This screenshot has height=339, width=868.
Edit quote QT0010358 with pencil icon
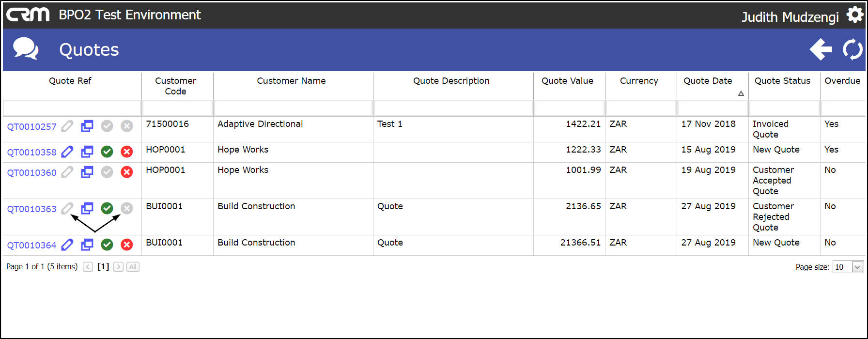pyautogui.click(x=67, y=152)
